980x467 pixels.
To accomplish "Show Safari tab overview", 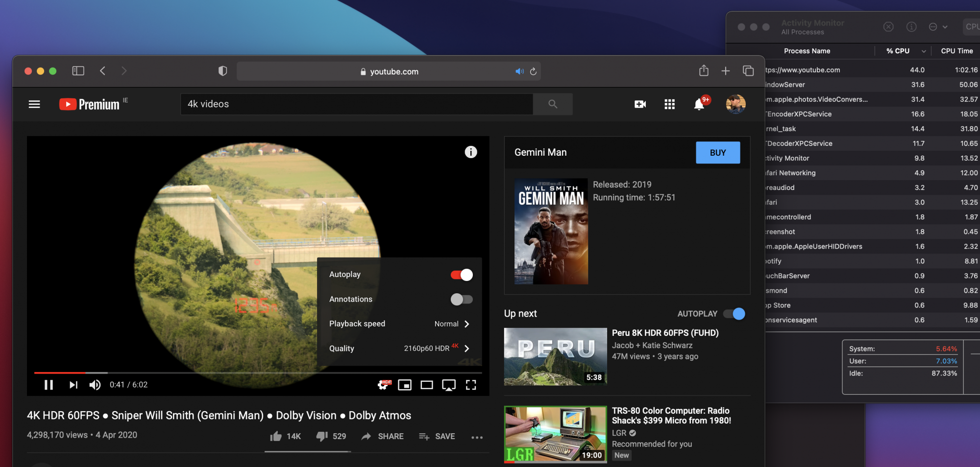I will [x=748, y=71].
